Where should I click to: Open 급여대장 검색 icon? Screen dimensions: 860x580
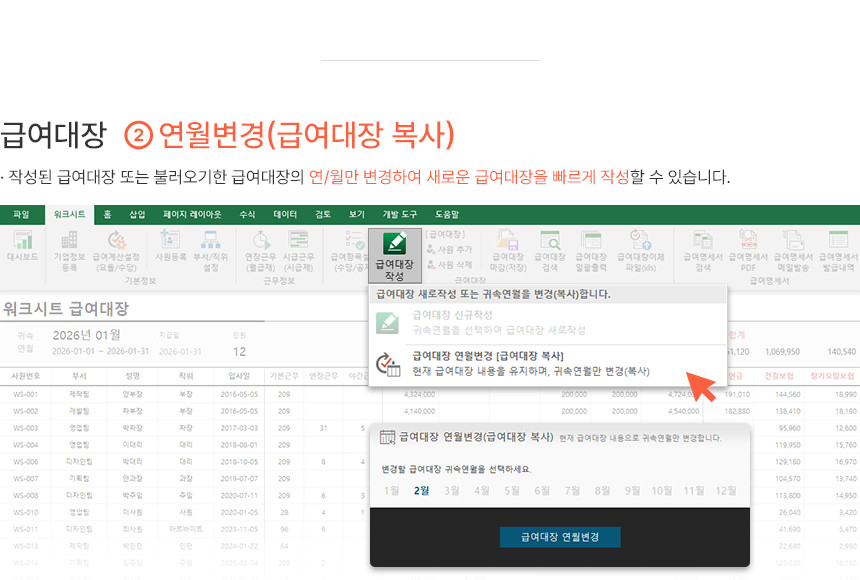point(550,251)
